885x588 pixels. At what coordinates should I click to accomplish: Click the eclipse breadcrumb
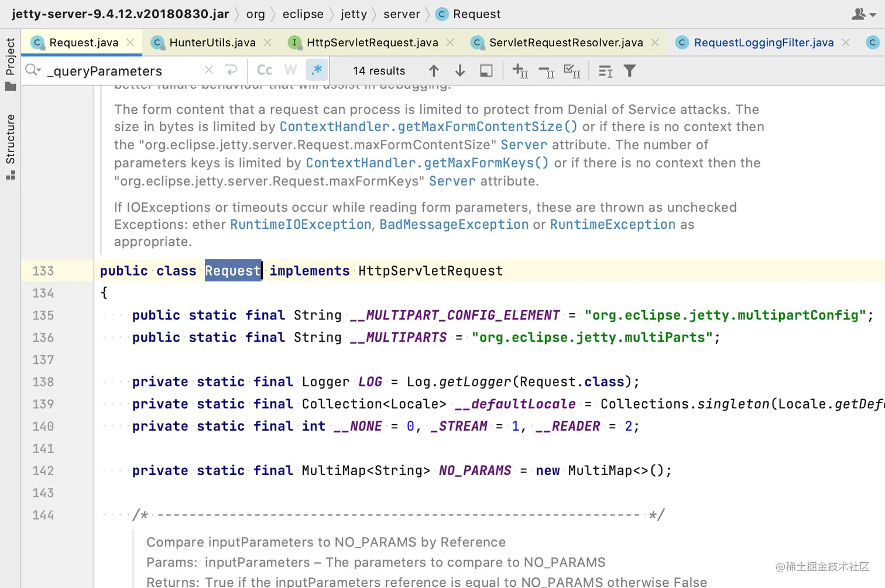coord(303,14)
